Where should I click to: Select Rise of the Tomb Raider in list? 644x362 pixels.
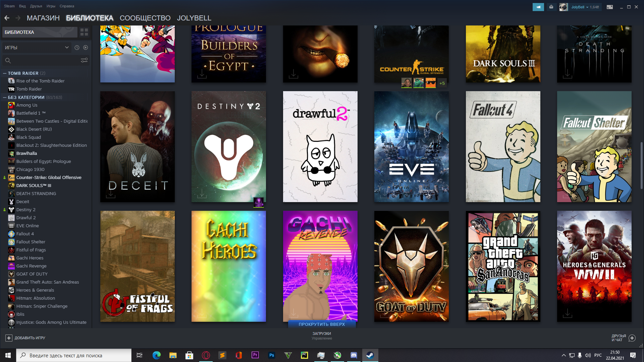pos(40,81)
